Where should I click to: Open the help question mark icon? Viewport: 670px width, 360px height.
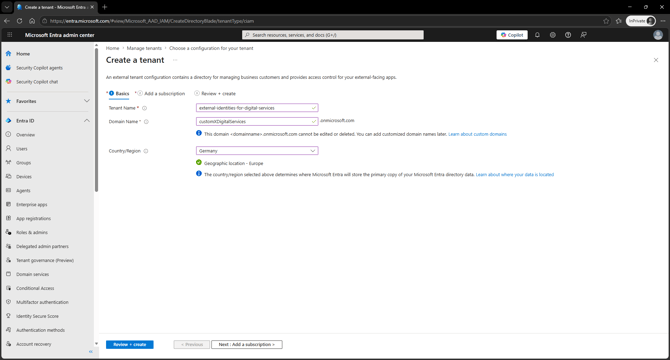pyautogui.click(x=568, y=35)
